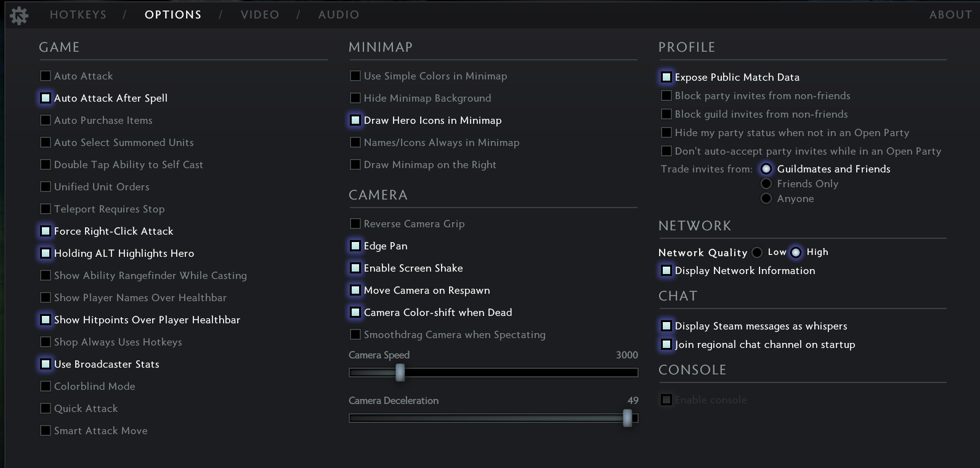Uncheck Draw Hero Icons in Minimap
The width and height of the screenshot is (980, 468).
[355, 120]
